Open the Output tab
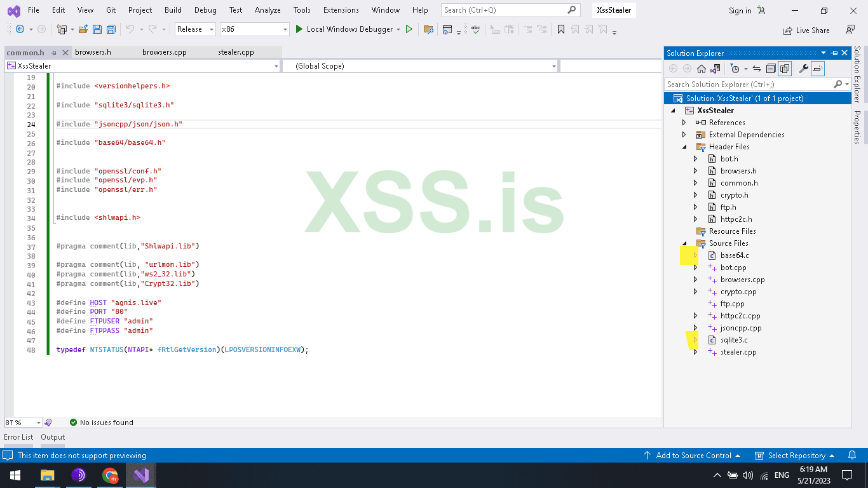The image size is (868, 488). coord(53,437)
